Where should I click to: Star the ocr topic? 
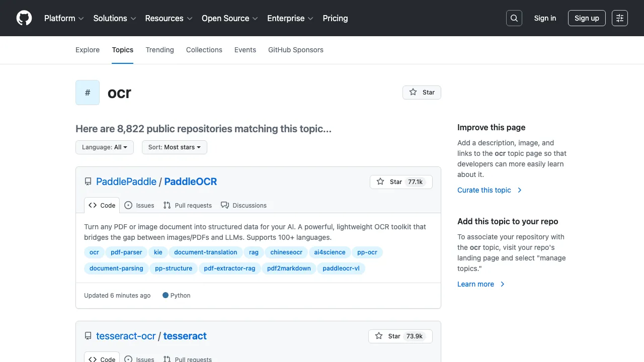(422, 93)
